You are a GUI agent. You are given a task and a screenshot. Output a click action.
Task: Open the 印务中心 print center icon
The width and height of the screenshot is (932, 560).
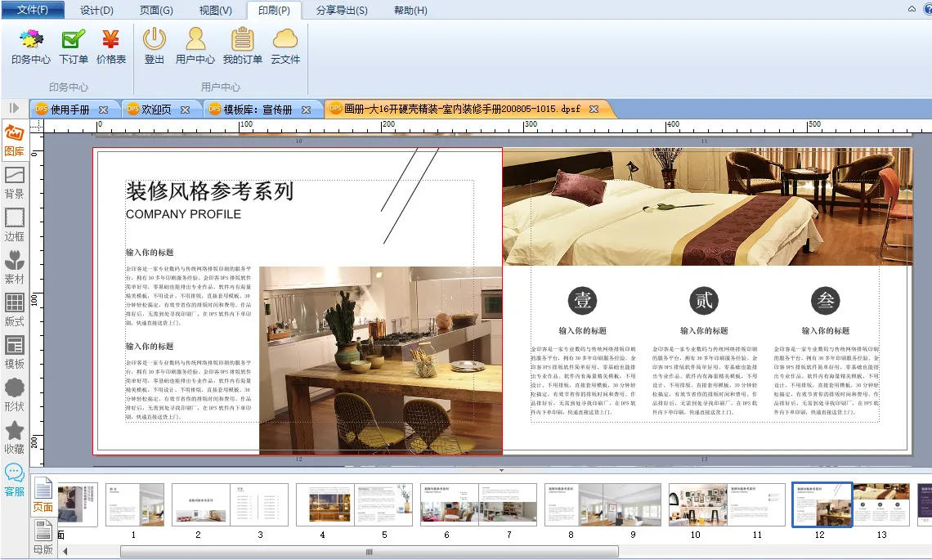31,46
